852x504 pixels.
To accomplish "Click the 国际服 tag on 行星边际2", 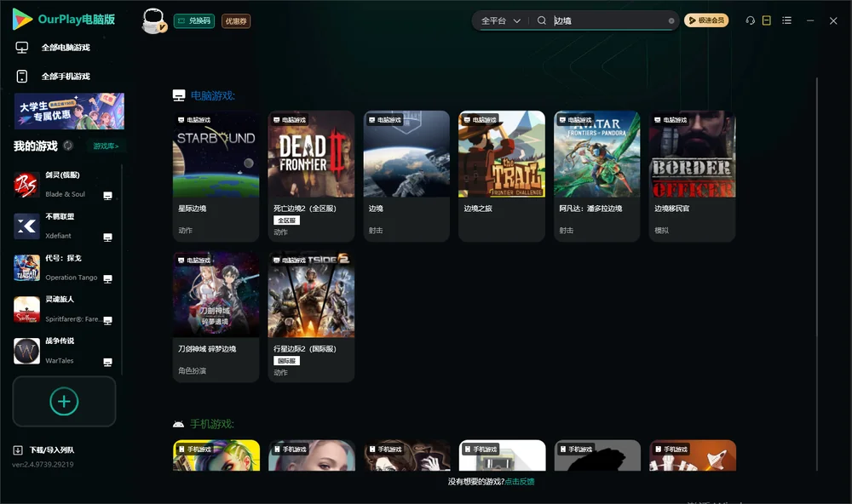I will 286,361.
